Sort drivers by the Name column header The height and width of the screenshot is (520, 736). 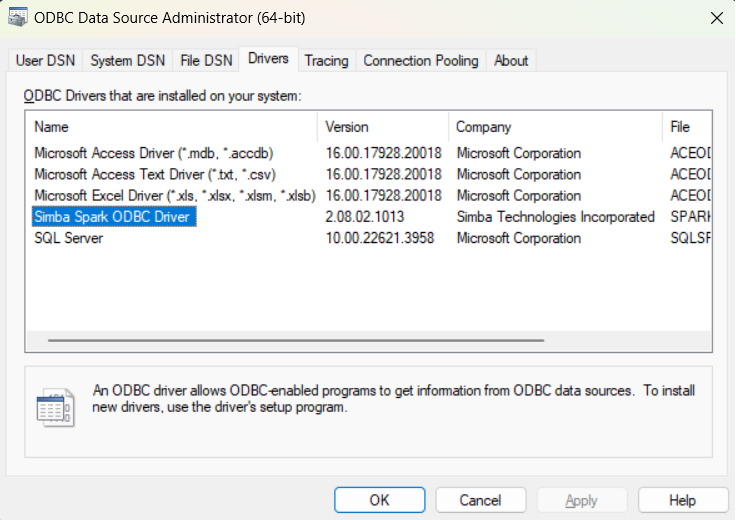[x=170, y=127]
